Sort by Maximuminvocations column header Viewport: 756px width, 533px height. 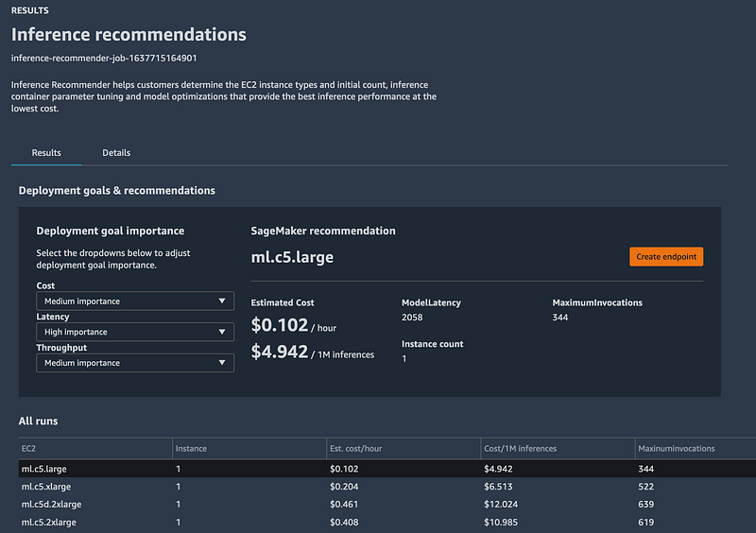click(x=678, y=448)
